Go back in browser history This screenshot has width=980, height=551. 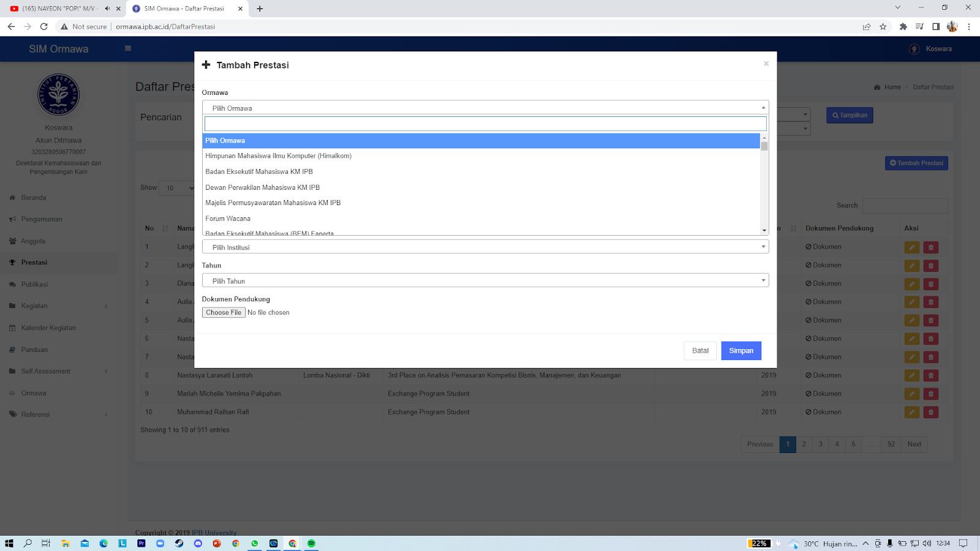point(11,26)
